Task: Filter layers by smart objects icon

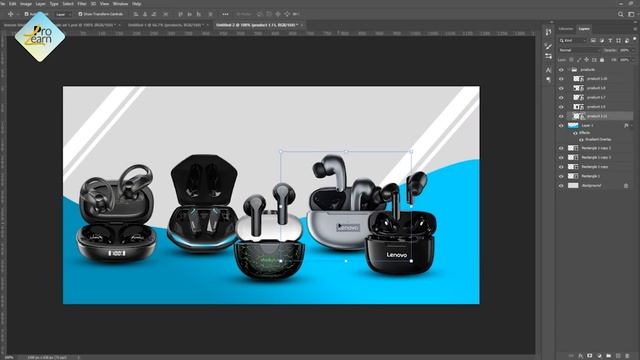Action: pyautogui.click(x=627, y=40)
